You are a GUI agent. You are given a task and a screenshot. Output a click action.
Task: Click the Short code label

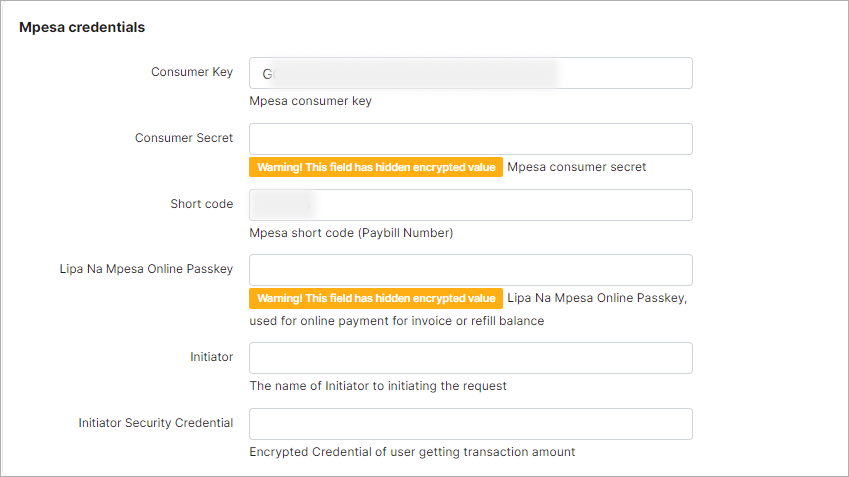[x=201, y=204]
